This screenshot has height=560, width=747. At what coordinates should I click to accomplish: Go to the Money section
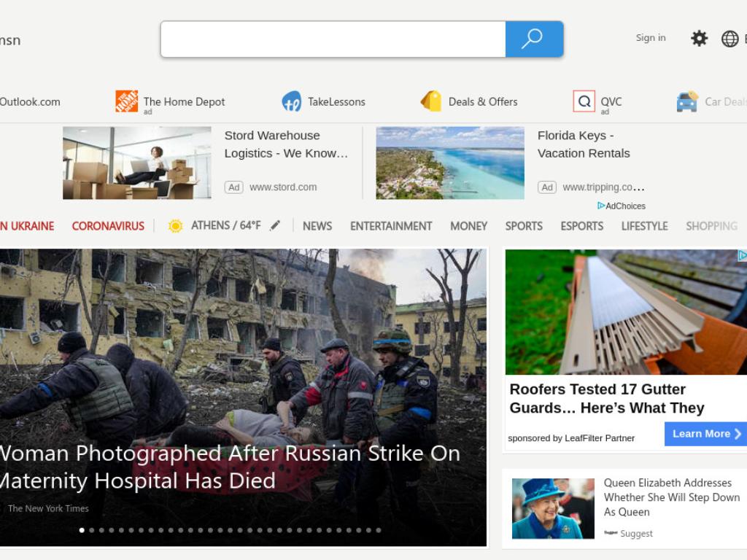point(469,226)
